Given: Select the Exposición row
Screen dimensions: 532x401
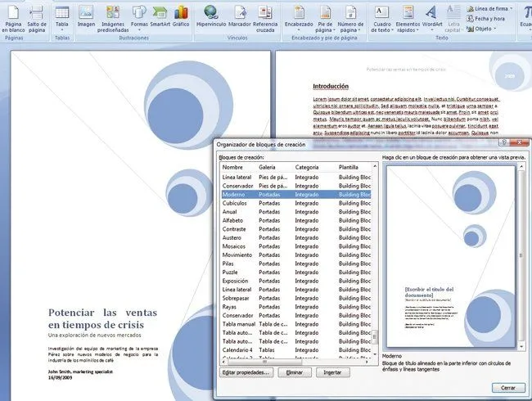Looking at the screenshot, I should 296,281.
